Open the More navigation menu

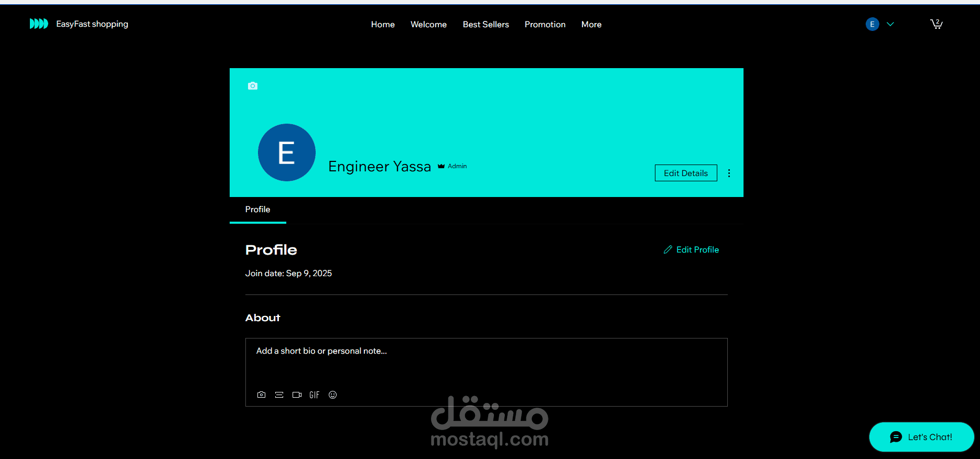tap(591, 24)
